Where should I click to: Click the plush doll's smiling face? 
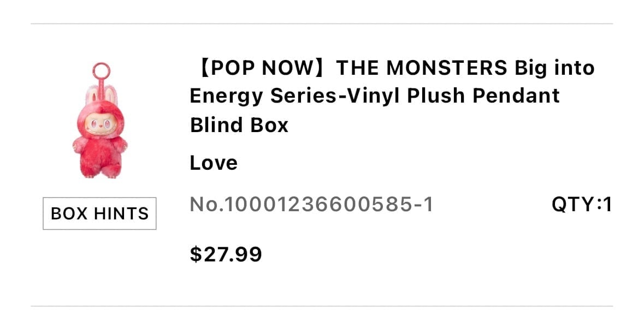[99, 123]
